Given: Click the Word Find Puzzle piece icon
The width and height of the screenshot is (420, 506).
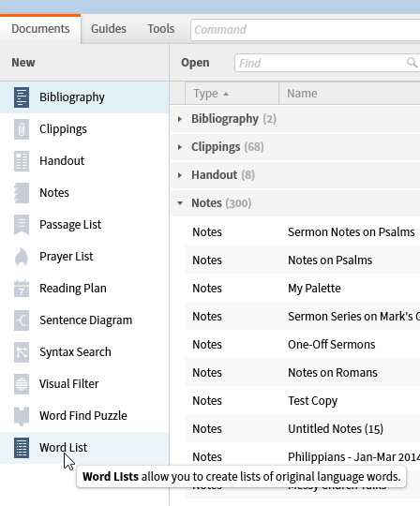Looking at the screenshot, I should click(x=22, y=416).
